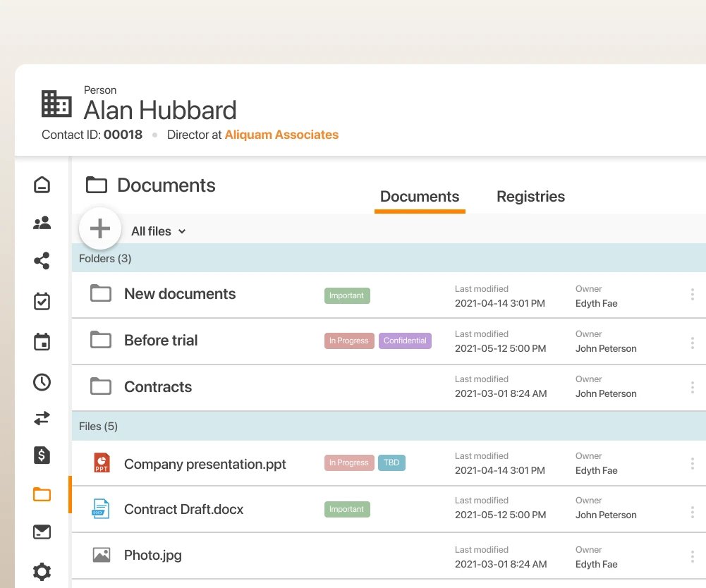The height and width of the screenshot is (588, 706).
Task: Open the Contracts folder name
Action: point(157,387)
